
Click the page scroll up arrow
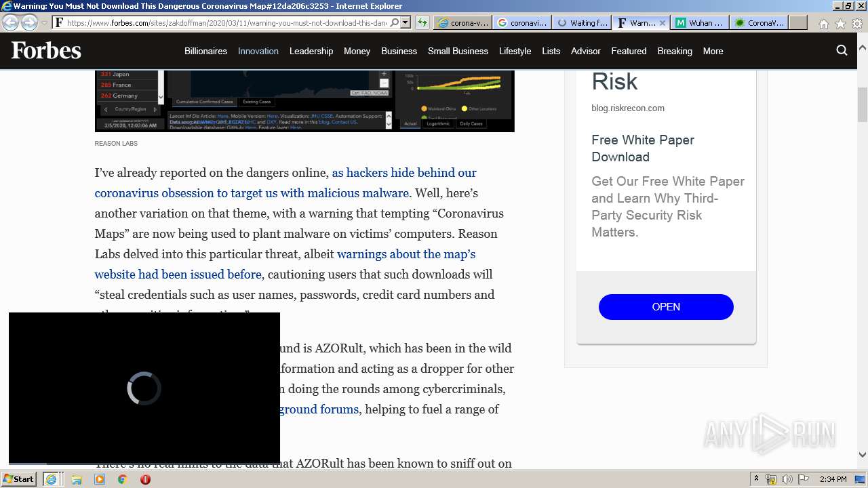pyautogui.click(x=863, y=48)
